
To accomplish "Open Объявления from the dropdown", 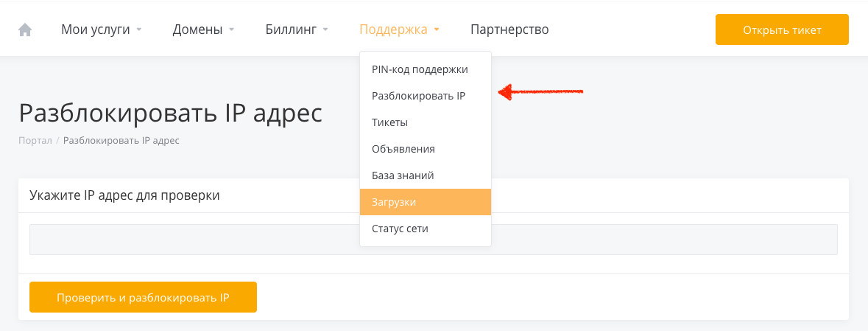I will click(403, 149).
